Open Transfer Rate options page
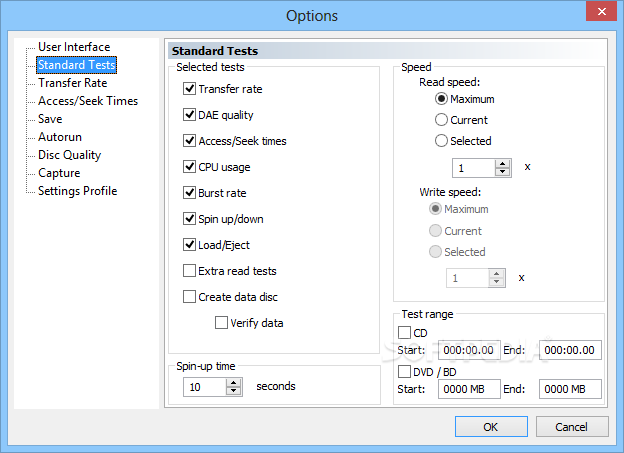624x453 pixels. click(x=72, y=83)
